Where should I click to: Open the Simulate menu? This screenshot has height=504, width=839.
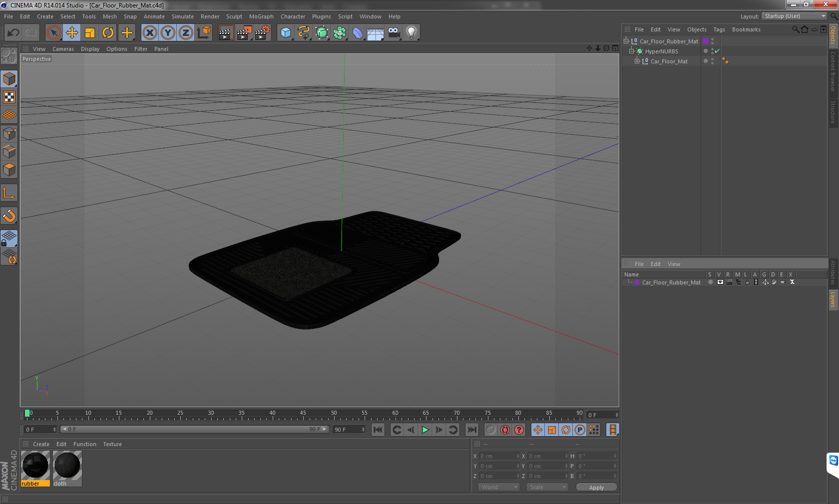tap(183, 16)
